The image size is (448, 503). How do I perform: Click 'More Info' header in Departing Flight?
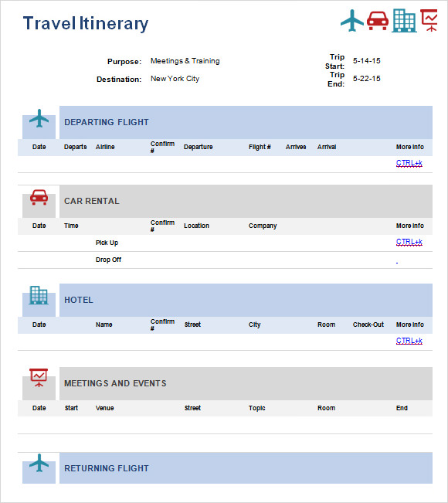[x=410, y=147]
